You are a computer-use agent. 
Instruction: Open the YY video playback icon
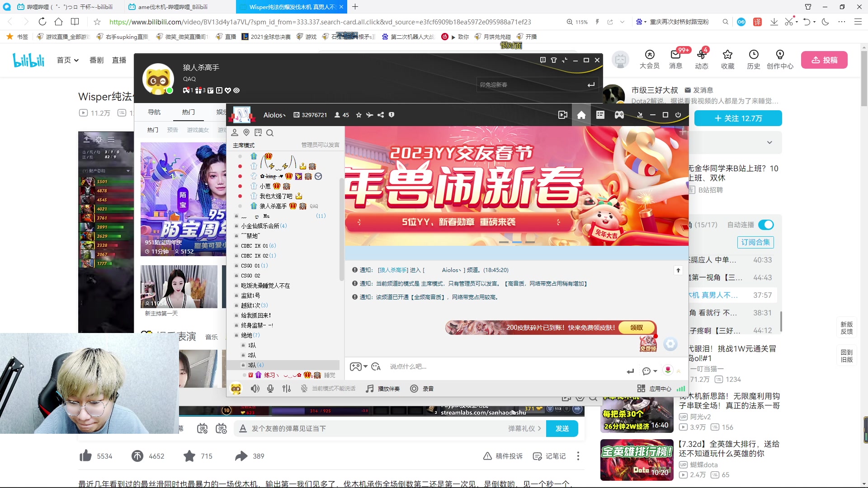point(563,115)
